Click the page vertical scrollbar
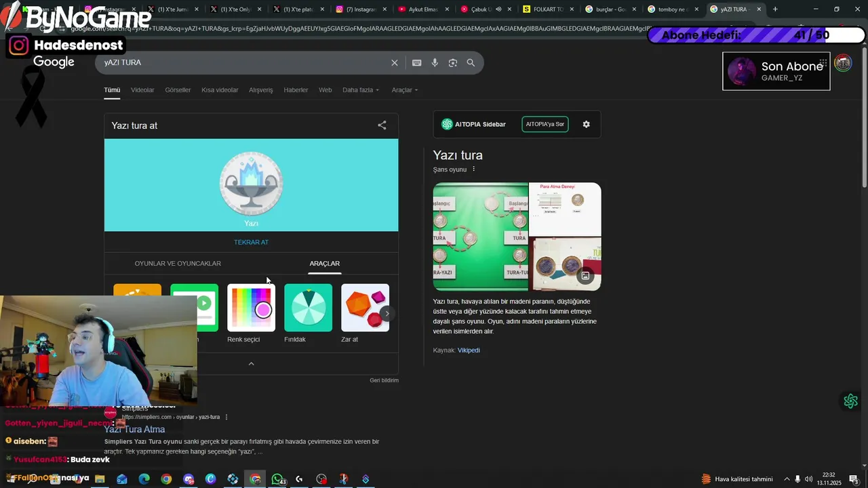The height and width of the screenshot is (488, 868). click(864, 115)
